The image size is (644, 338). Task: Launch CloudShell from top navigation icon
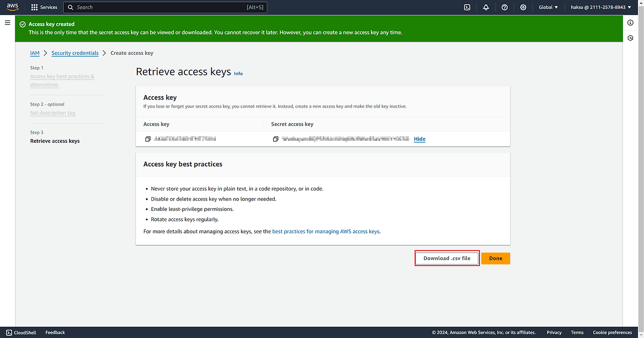(x=467, y=8)
